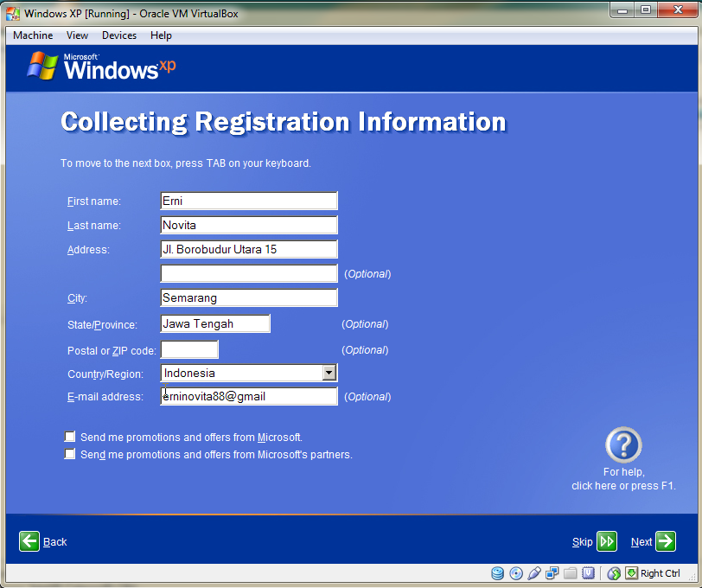702x588 pixels.
Task: Click the hard disk activity status icon
Action: [497, 573]
